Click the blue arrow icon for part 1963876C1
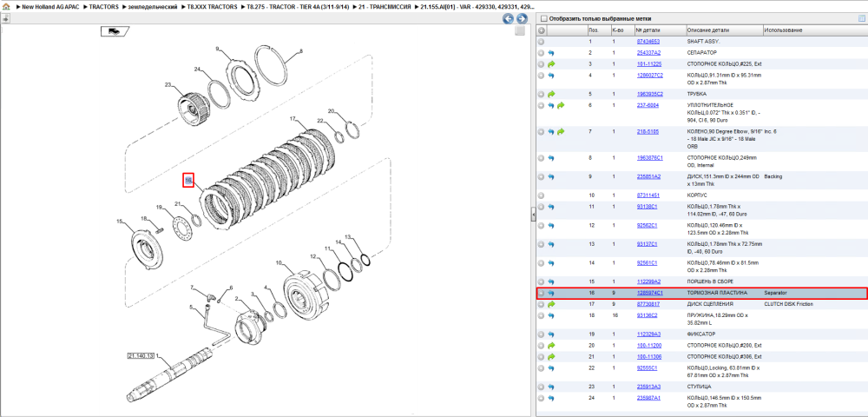The image size is (868, 417). [551, 158]
